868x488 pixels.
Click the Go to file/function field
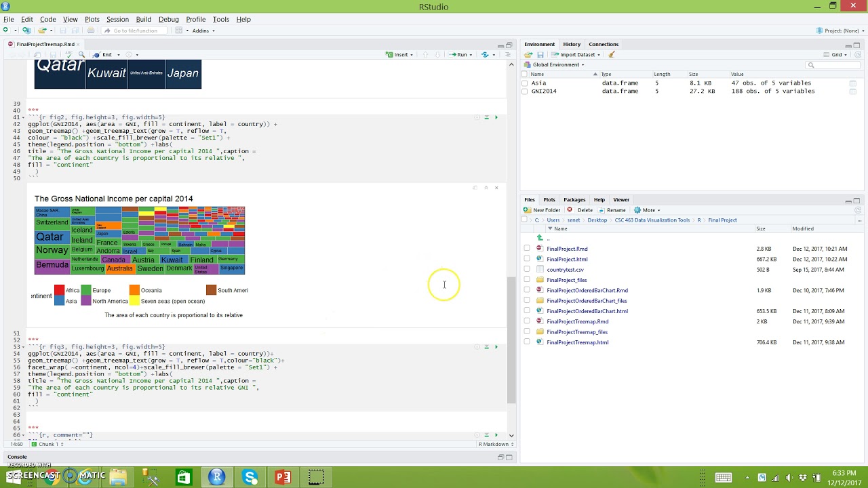click(135, 30)
